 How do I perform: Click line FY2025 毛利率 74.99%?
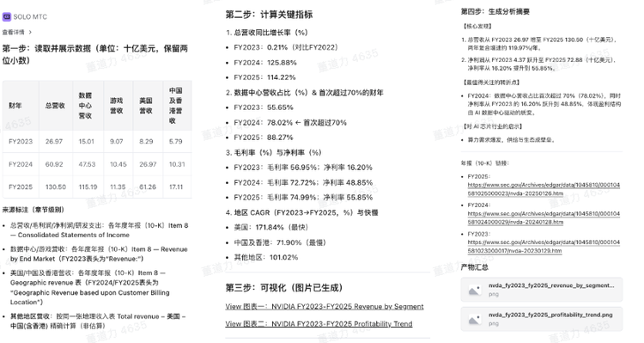tap(303, 198)
